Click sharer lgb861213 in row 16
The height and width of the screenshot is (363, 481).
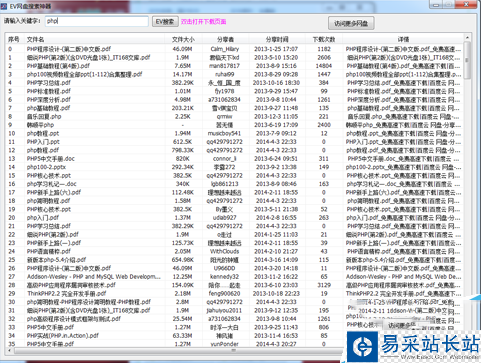[225, 184]
